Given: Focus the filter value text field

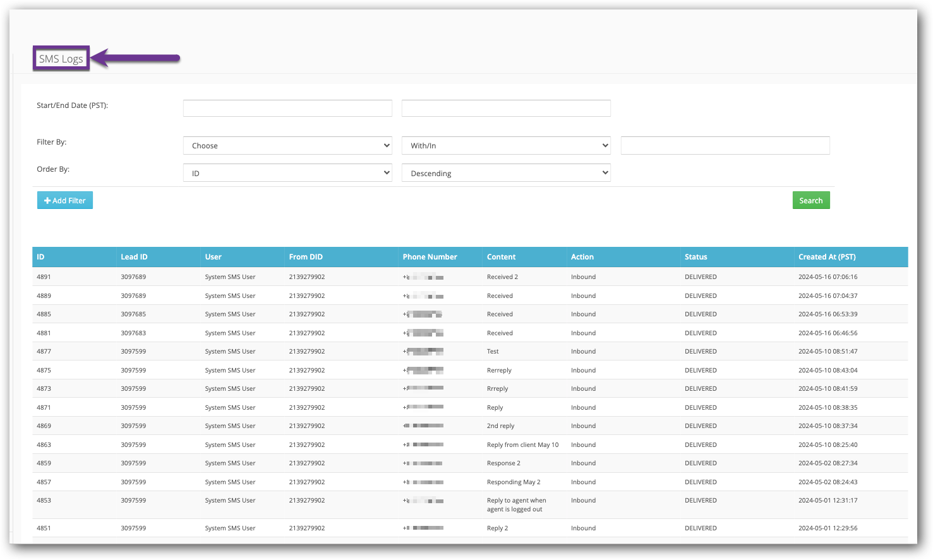Looking at the screenshot, I should [x=725, y=146].
